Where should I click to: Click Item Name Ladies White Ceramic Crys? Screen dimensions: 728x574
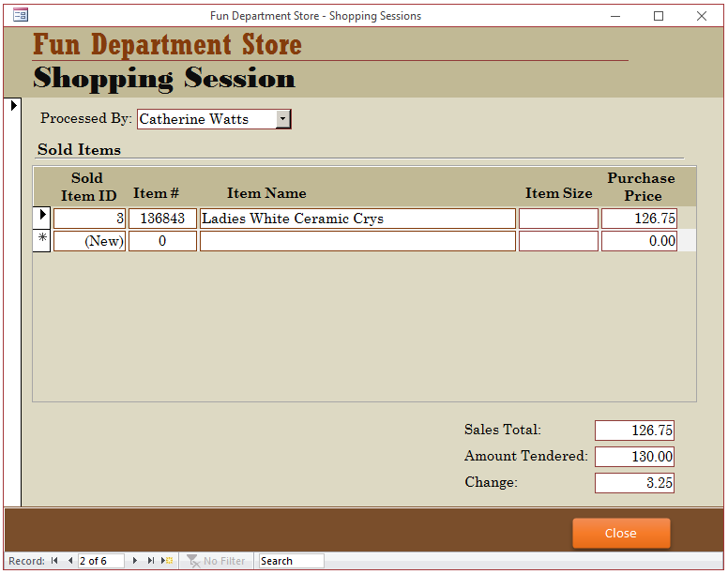point(357,219)
